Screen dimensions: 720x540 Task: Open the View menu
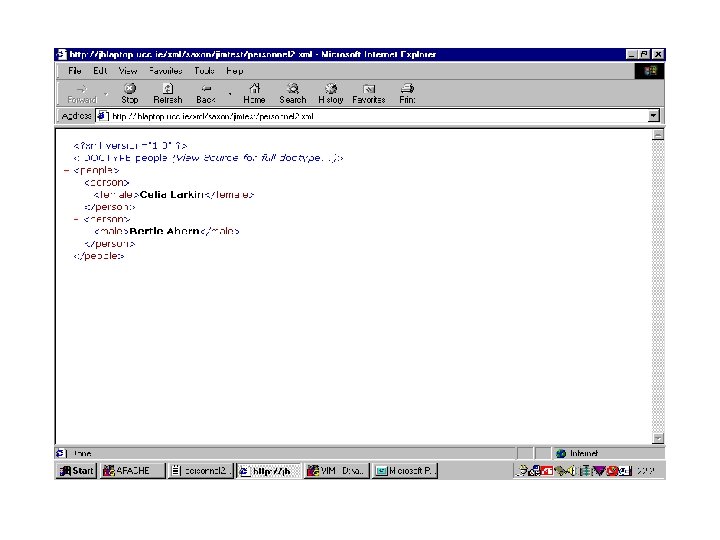tap(128, 71)
